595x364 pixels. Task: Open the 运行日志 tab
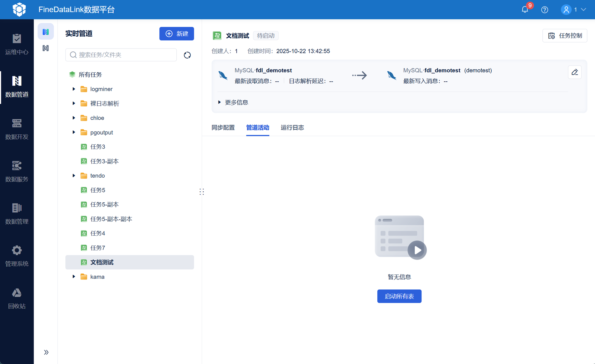tap(292, 127)
